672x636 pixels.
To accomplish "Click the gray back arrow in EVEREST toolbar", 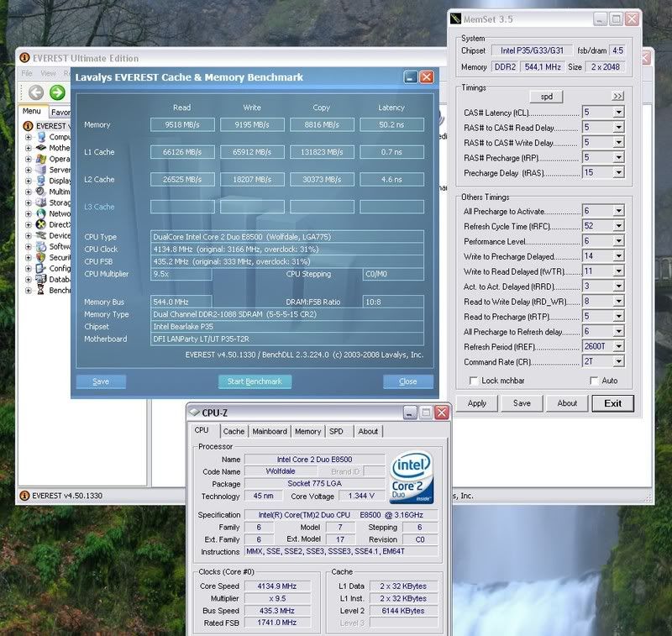I will (x=35, y=92).
